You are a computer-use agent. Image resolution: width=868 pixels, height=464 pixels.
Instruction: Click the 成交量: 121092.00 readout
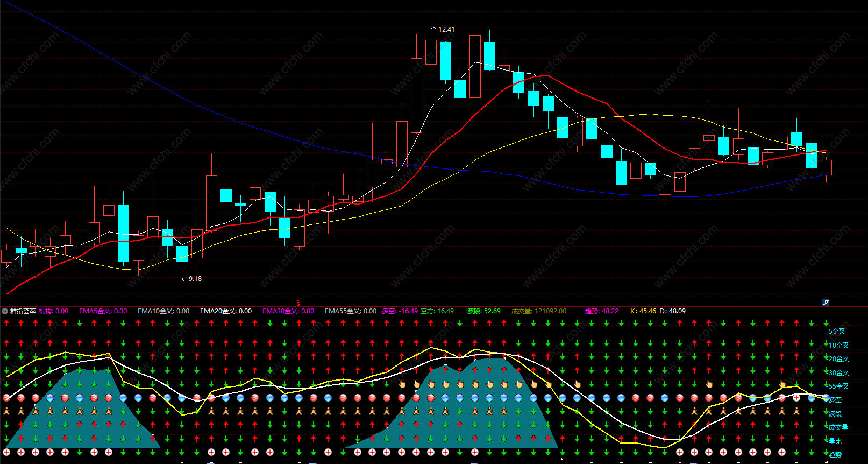click(x=539, y=311)
